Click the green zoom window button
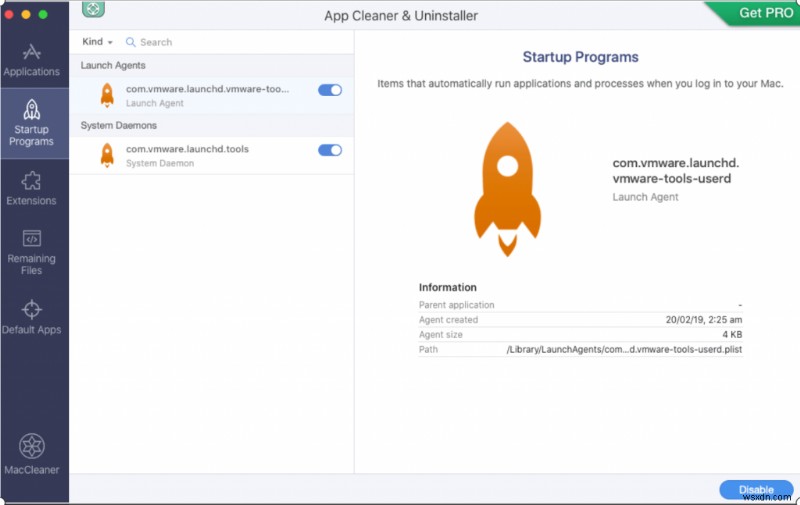Screen dimensions: 800x505 tap(43, 14)
